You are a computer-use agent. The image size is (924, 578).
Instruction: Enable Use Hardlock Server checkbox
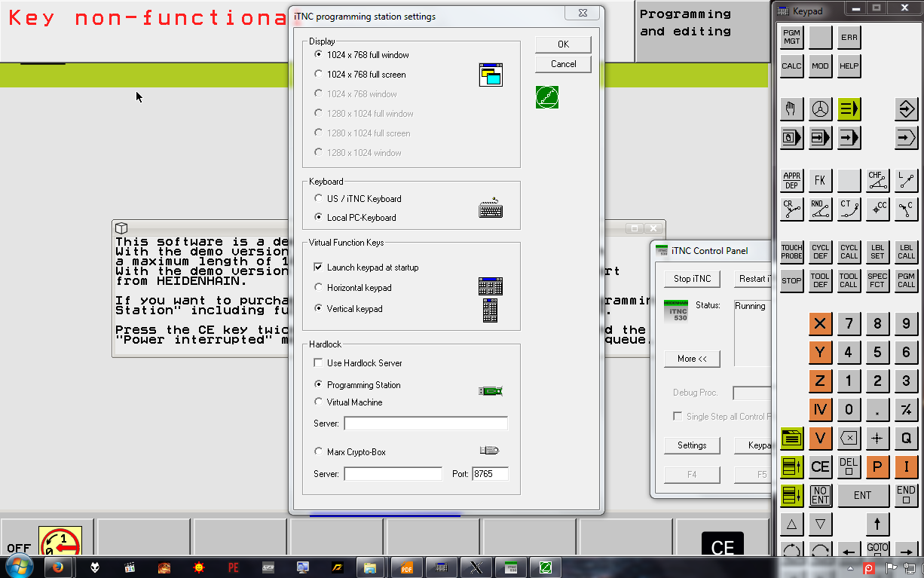pos(357,363)
